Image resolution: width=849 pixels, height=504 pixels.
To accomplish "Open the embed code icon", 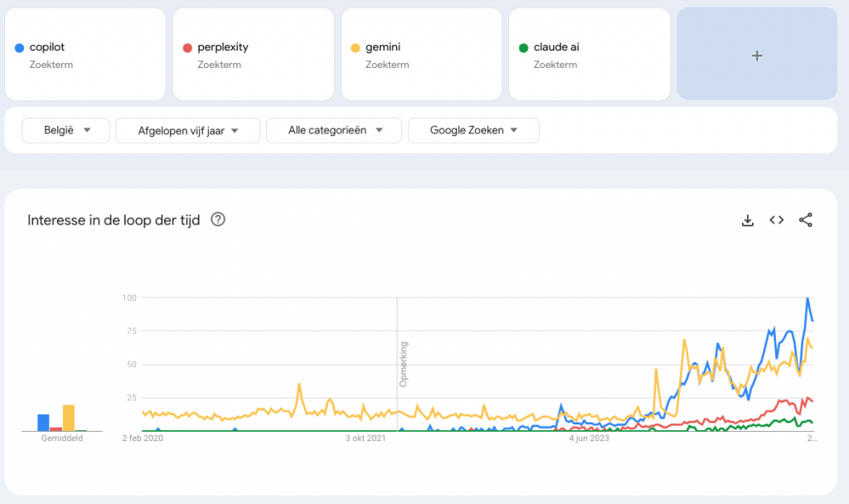I will (x=776, y=220).
